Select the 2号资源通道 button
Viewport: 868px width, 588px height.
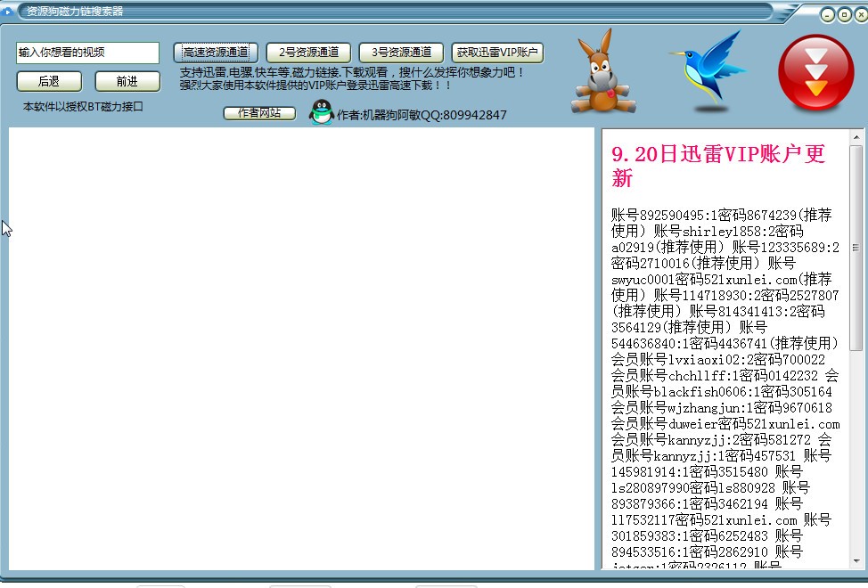click(x=308, y=53)
